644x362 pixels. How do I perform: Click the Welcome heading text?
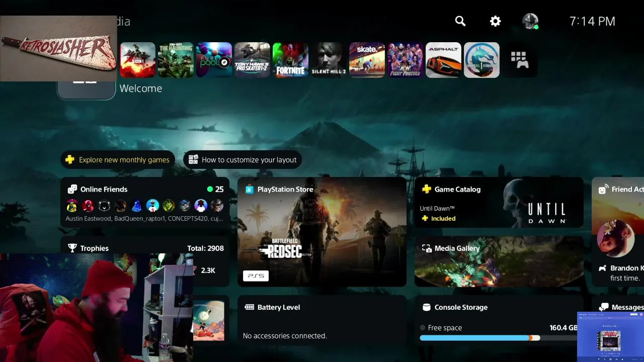point(141,88)
